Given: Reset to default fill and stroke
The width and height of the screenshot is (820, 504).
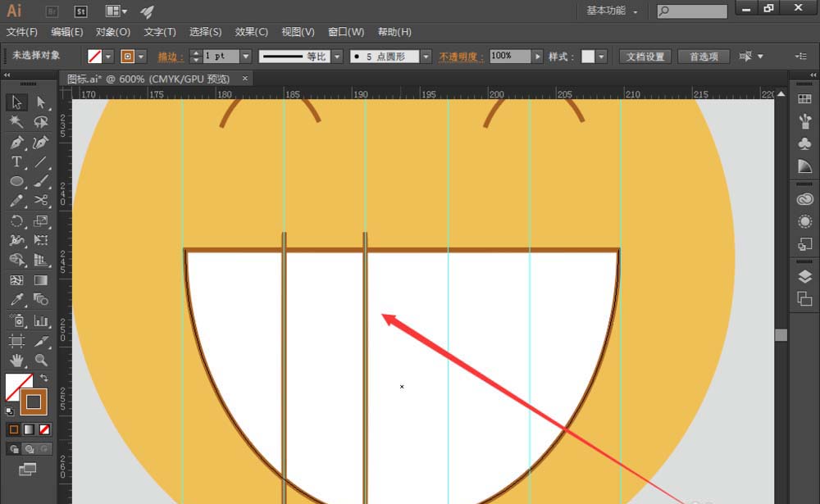Looking at the screenshot, I should point(9,411).
